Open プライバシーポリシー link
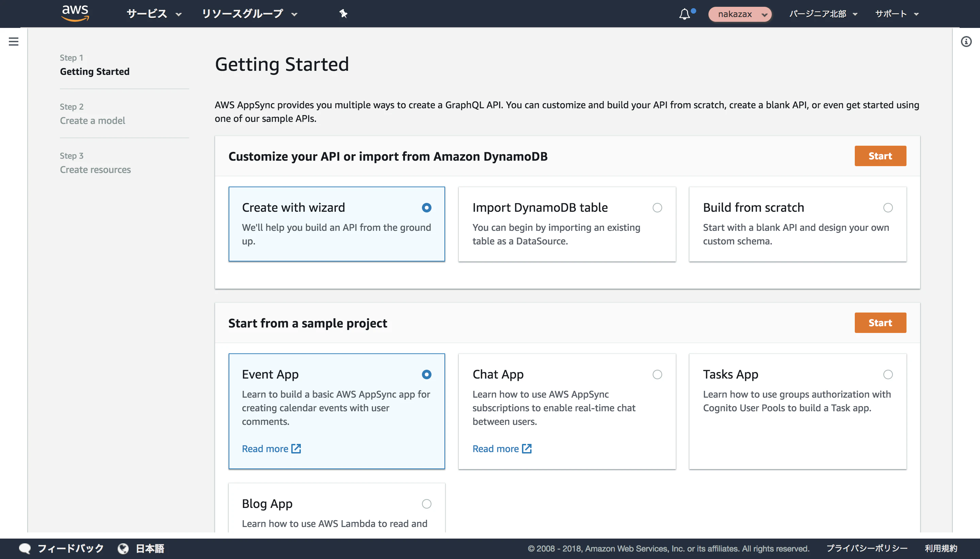The image size is (980, 559). tap(867, 549)
